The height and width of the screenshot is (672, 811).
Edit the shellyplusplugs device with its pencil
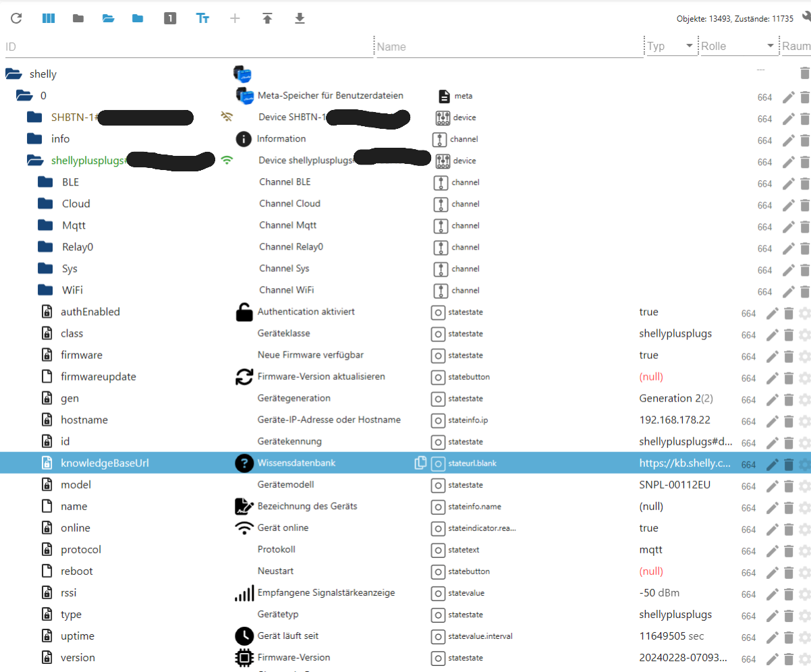click(788, 162)
